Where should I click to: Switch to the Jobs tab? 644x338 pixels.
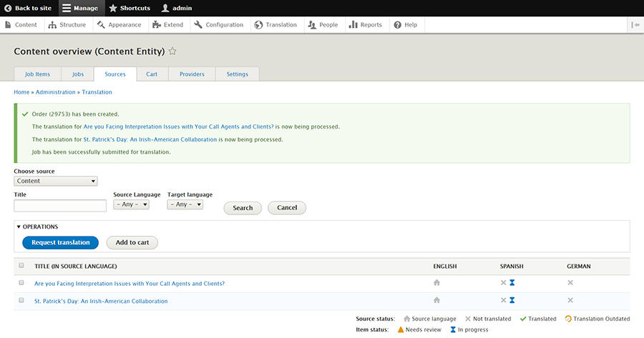[x=77, y=74]
